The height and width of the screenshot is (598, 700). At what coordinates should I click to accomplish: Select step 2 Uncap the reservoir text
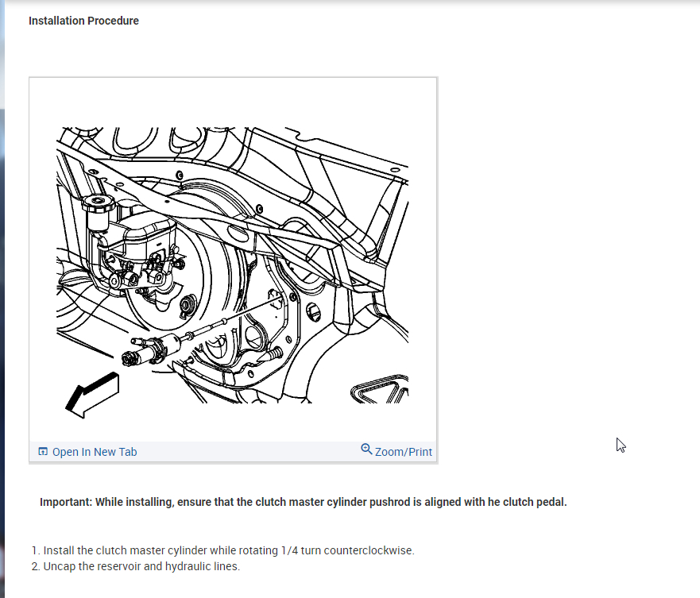click(x=141, y=566)
